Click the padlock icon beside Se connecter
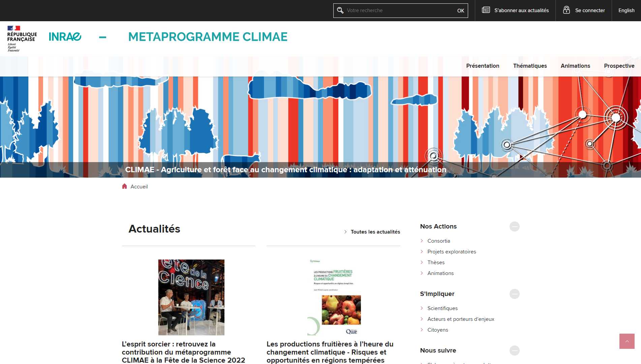The height and width of the screenshot is (364, 641). [x=567, y=10]
